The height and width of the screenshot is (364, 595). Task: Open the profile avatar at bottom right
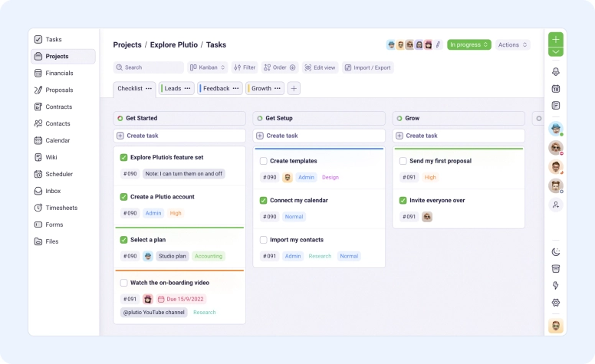(x=556, y=326)
